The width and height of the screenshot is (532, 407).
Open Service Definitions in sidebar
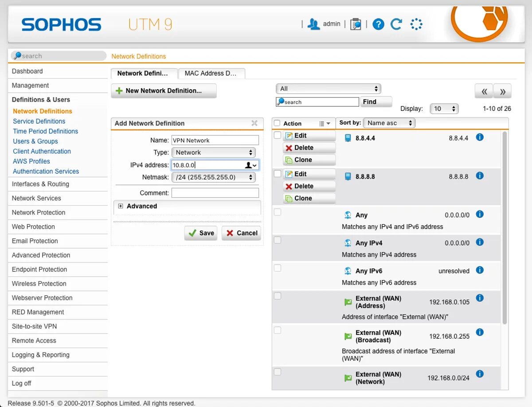[x=39, y=121]
